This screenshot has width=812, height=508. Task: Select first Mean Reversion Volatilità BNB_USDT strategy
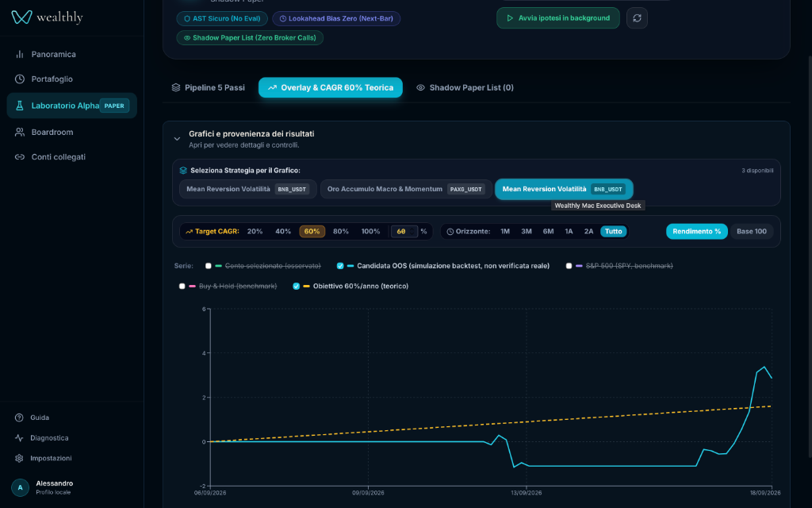247,189
